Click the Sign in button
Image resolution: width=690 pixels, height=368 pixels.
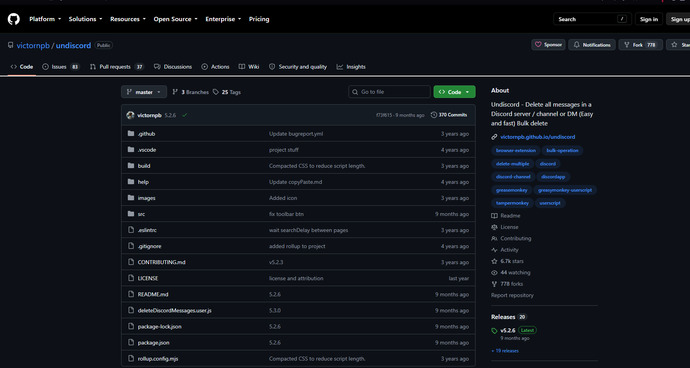(x=649, y=19)
